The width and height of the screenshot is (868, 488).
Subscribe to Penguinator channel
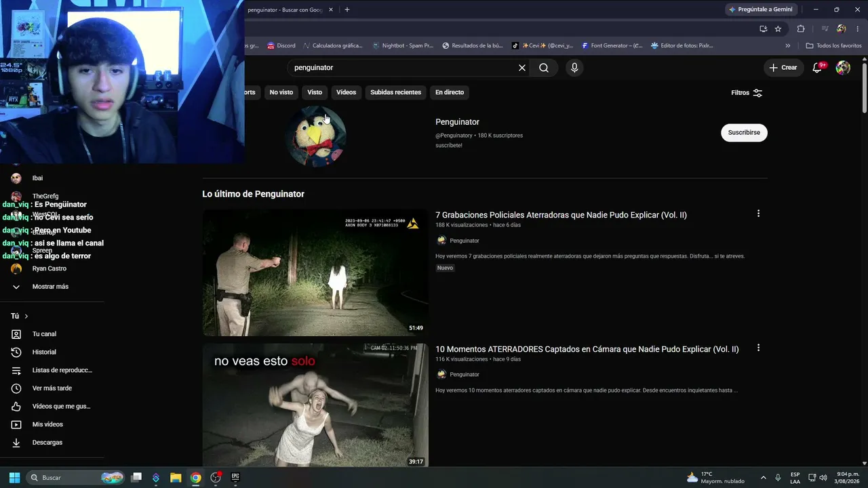pyautogui.click(x=744, y=133)
